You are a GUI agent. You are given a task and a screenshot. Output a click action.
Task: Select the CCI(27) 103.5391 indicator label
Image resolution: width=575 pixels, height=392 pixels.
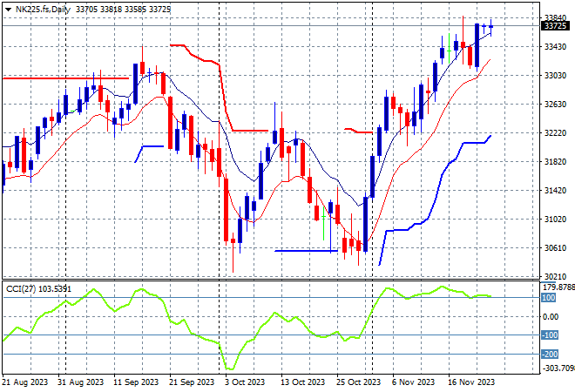point(39,289)
